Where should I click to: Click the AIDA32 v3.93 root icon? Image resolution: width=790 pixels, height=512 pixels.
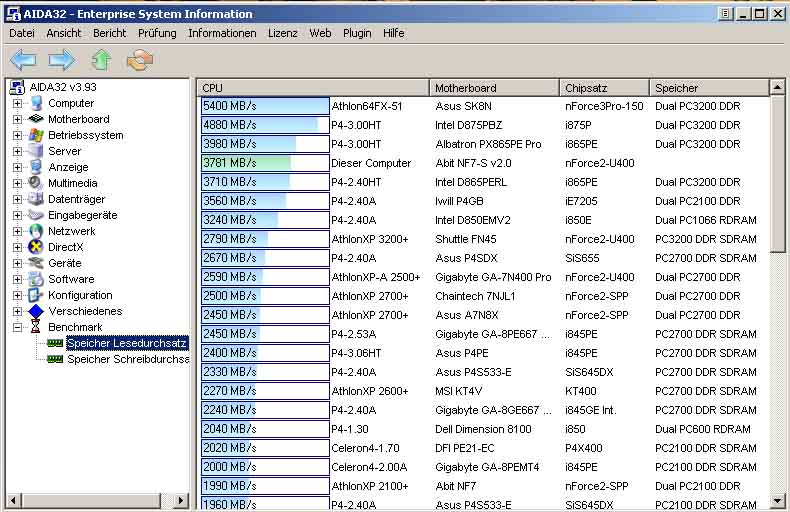17,87
